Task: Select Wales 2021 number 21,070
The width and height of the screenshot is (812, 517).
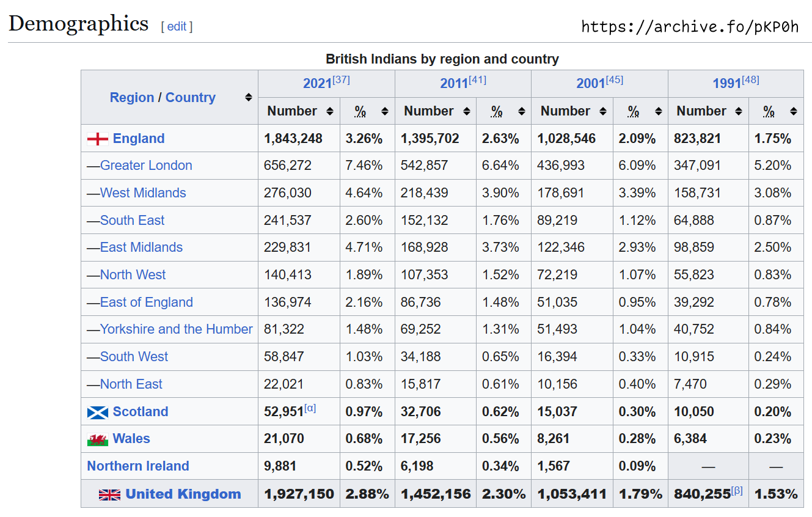Action: [284, 439]
